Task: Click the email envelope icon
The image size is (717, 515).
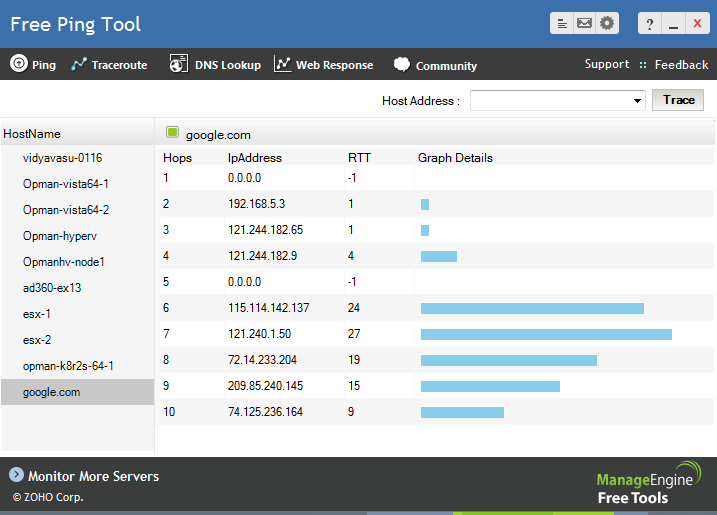Action: [584, 23]
